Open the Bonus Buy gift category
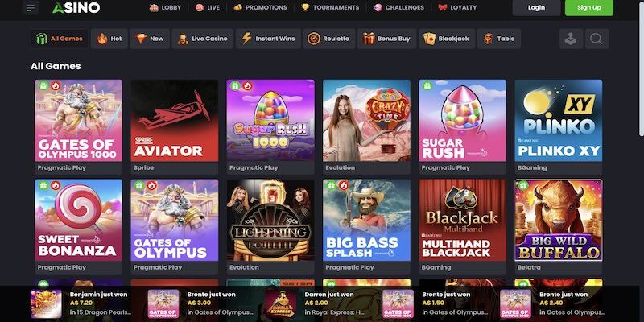 [x=386, y=39]
